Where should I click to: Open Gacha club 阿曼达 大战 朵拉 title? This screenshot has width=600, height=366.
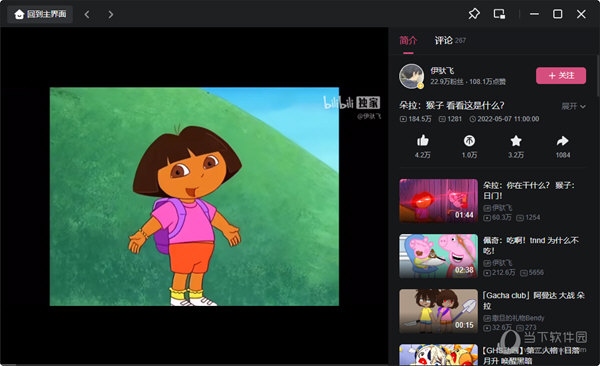pyautogui.click(x=534, y=301)
